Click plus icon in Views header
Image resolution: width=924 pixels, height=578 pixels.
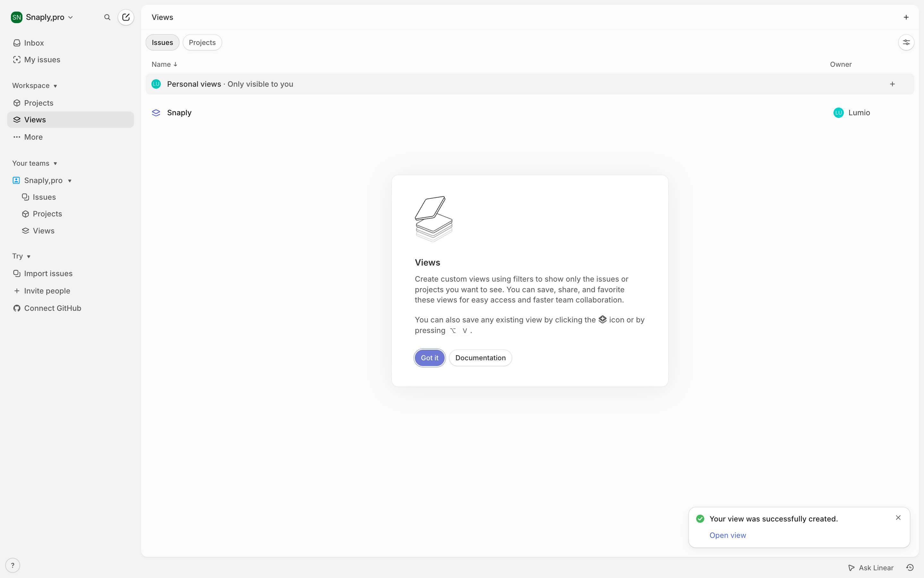tap(906, 17)
